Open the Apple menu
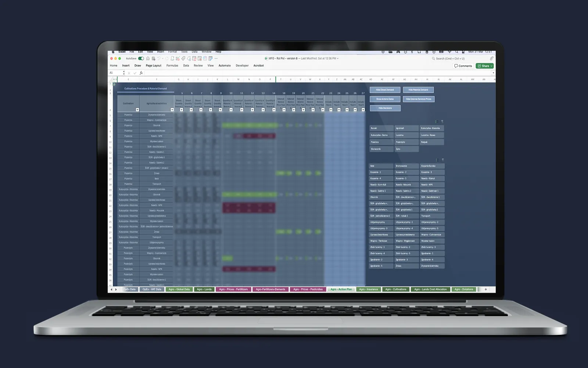Image resolution: width=588 pixels, height=368 pixels. tap(113, 52)
